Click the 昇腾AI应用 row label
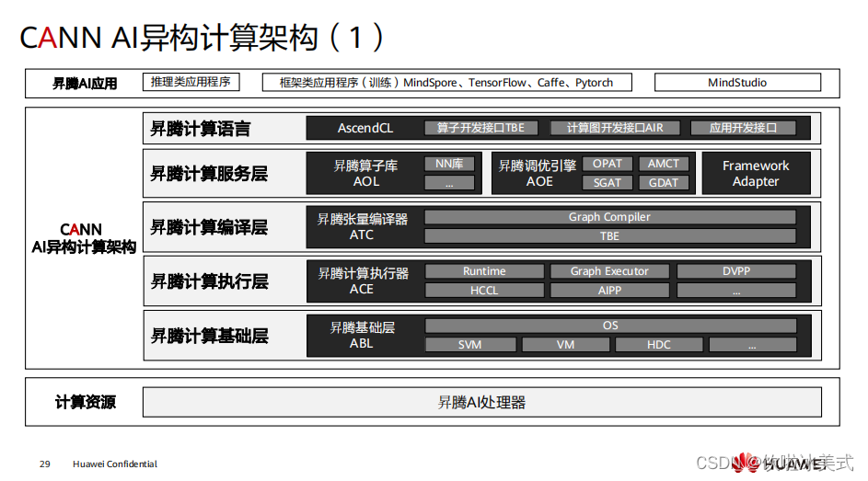868x481 pixels. tap(85, 84)
